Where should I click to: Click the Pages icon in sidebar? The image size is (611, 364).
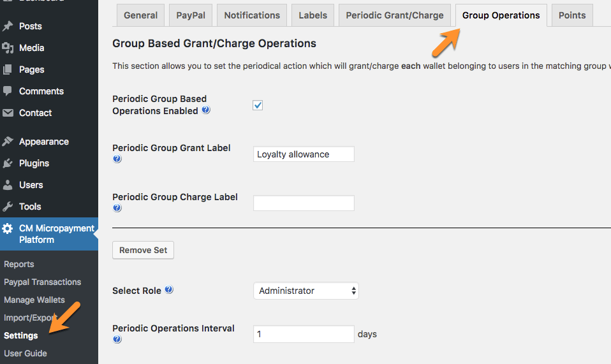(x=8, y=69)
